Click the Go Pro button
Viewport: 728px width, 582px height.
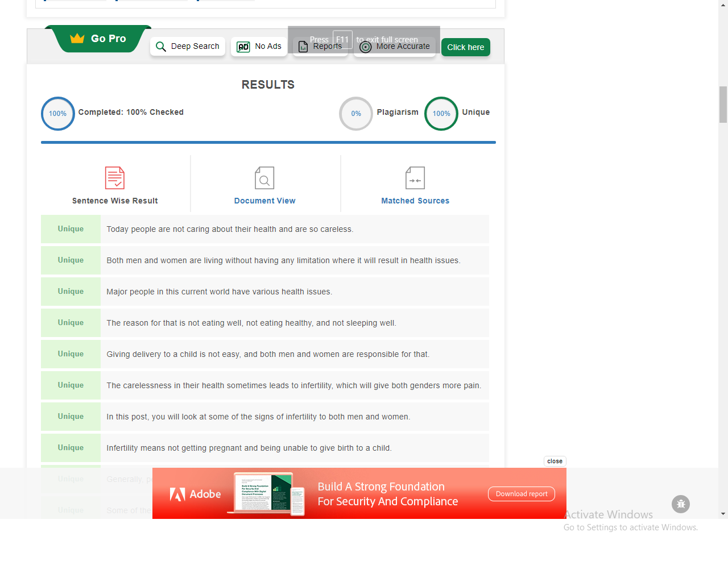[98, 39]
